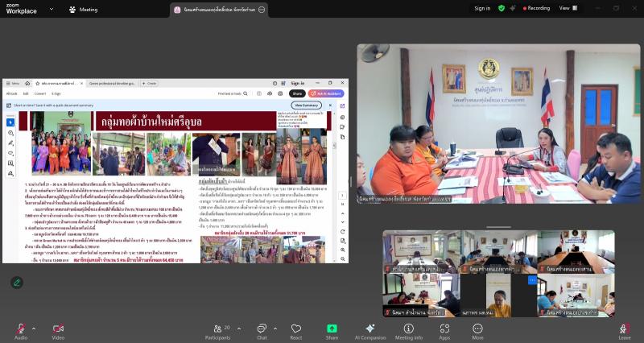
Task: Open Zoom Workplace dropdown arrow
Action: coord(52,9)
